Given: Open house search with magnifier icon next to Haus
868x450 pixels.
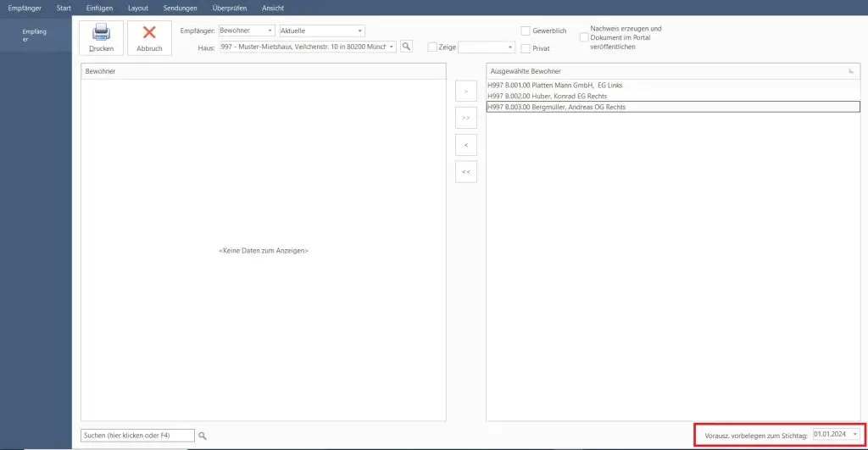Looking at the screenshot, I should pos(406,47).
